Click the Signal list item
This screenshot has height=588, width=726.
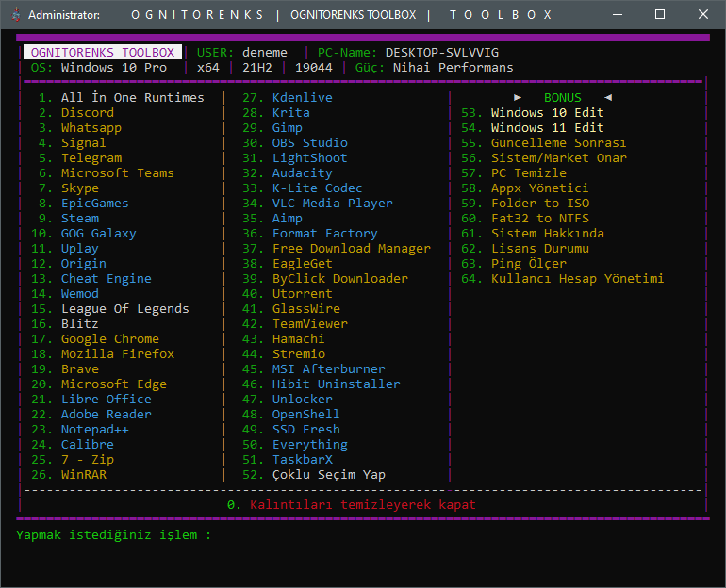[83, 143]
